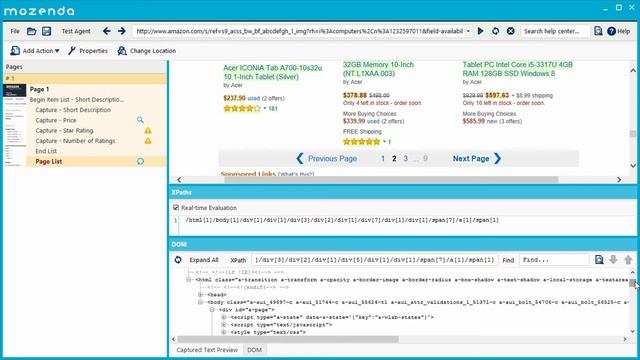Find next match down arrow in DOM
This screenshot has height=360, width=640.
pyautogui.click(x=613, y=260)
